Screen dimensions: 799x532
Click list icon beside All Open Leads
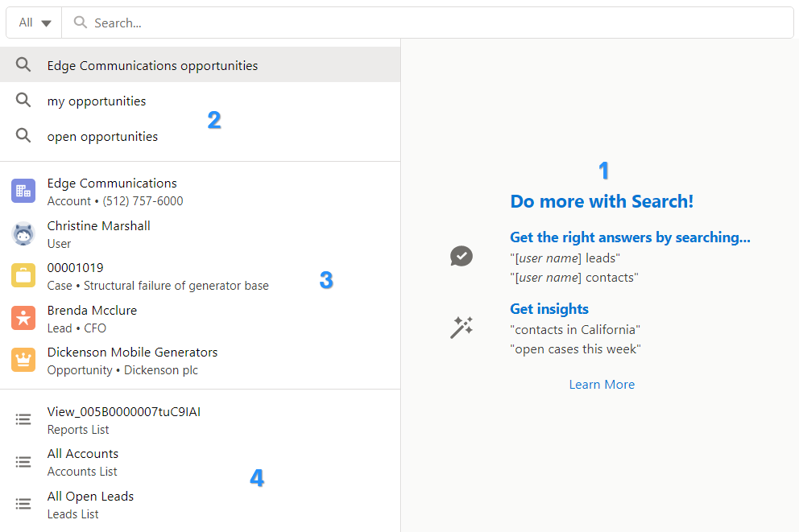click(x=23, y=504)
